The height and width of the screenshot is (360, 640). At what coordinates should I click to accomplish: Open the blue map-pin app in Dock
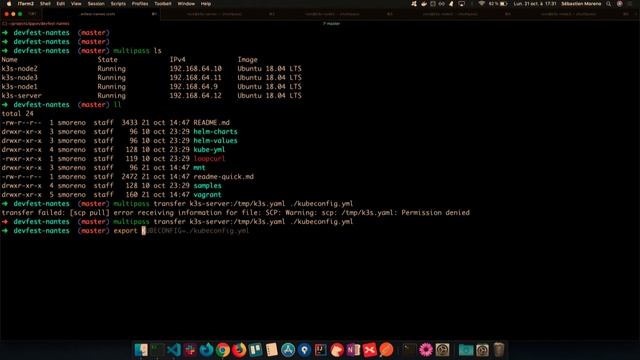(x=304, y=350)
